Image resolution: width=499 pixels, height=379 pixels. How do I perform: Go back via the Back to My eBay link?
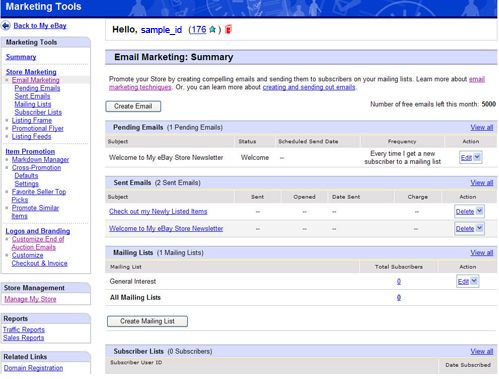pyautogui.click(x=40, y=26)
